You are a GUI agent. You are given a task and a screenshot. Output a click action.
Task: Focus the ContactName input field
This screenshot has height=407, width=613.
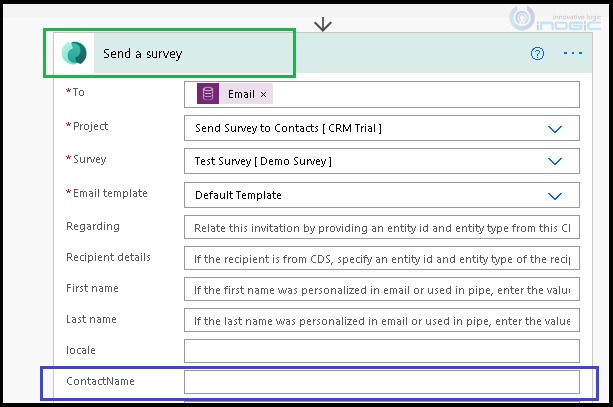point(381,382)
